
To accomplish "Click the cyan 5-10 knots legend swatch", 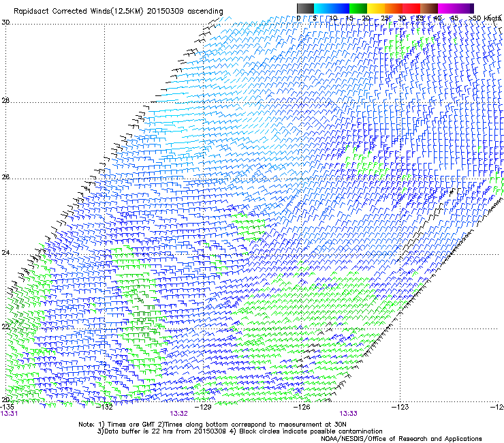I will pyautogui.click(x=323, y=9).
